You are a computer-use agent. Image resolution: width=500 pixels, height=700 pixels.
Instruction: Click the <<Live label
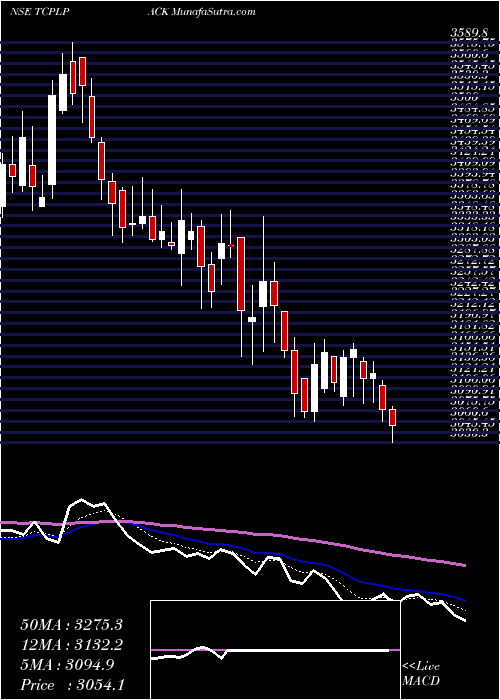point(421,667)
